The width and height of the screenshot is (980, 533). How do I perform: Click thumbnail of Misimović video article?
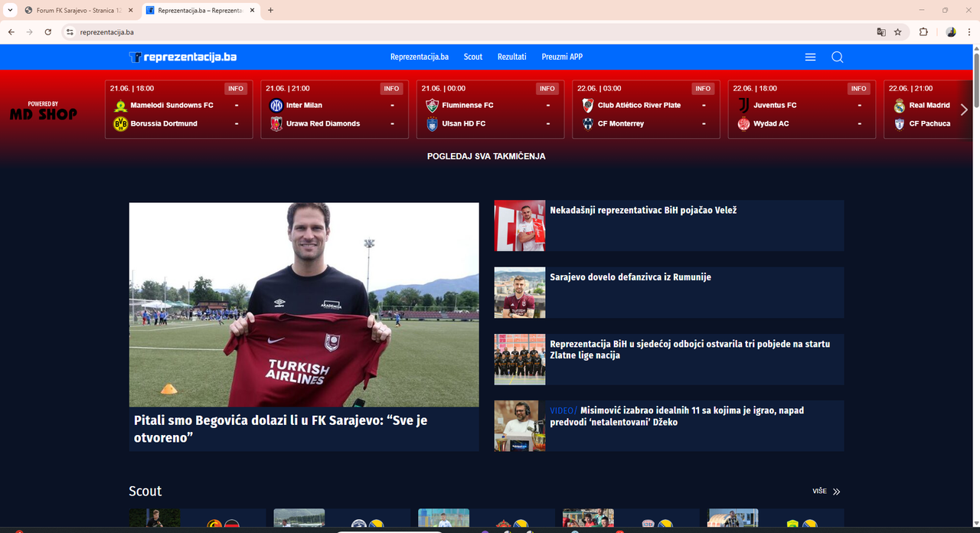[520, 426]
